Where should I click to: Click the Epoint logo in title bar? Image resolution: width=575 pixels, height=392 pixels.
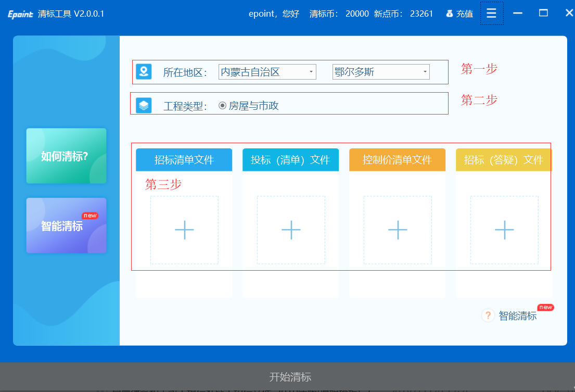(20, 14)
